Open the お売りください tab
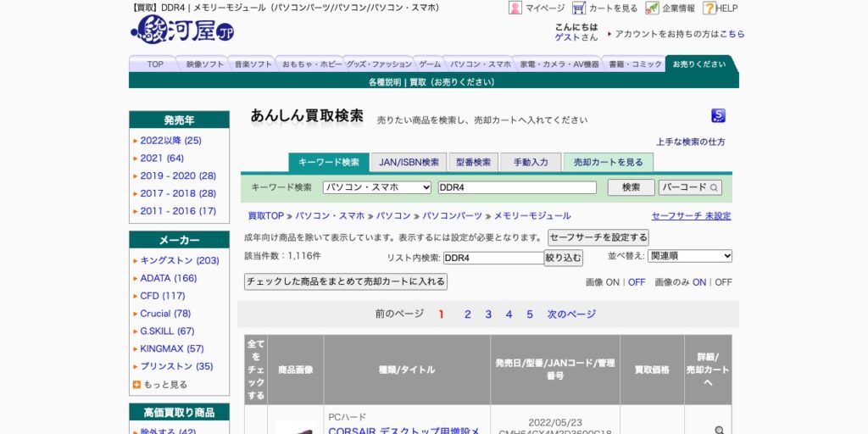868x434 pixels. pyautogui.click(x=699, y=64)
